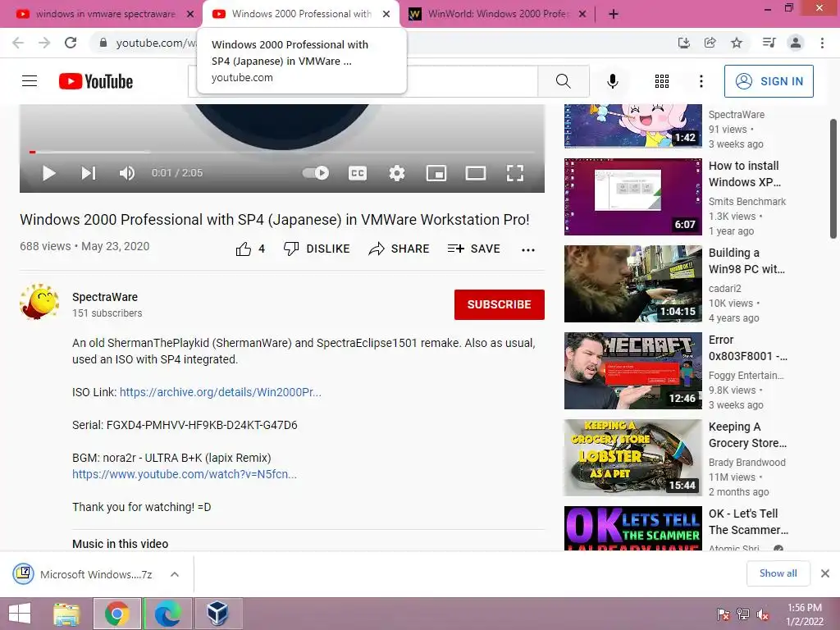
Task: Go to the YouTube home logo
Action: 96,81
